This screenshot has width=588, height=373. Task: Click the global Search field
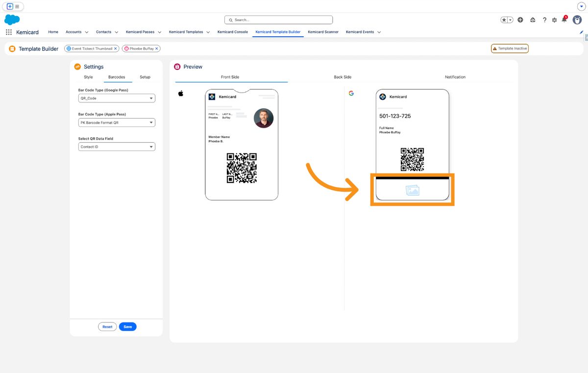278,20
